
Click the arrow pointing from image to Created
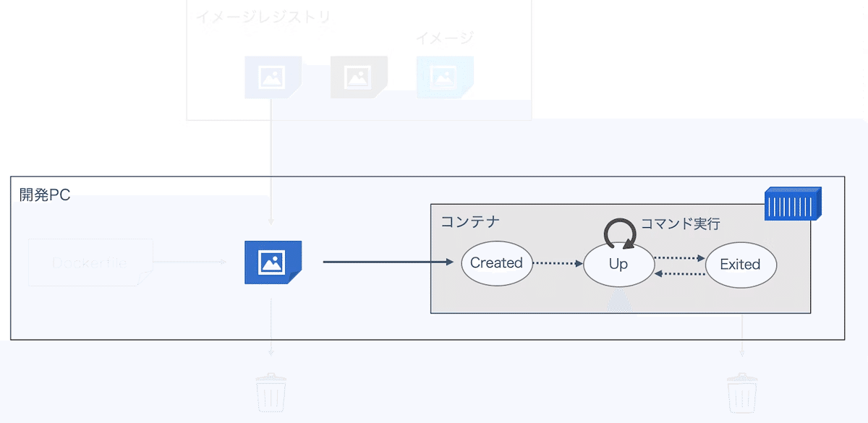(387, 262)
